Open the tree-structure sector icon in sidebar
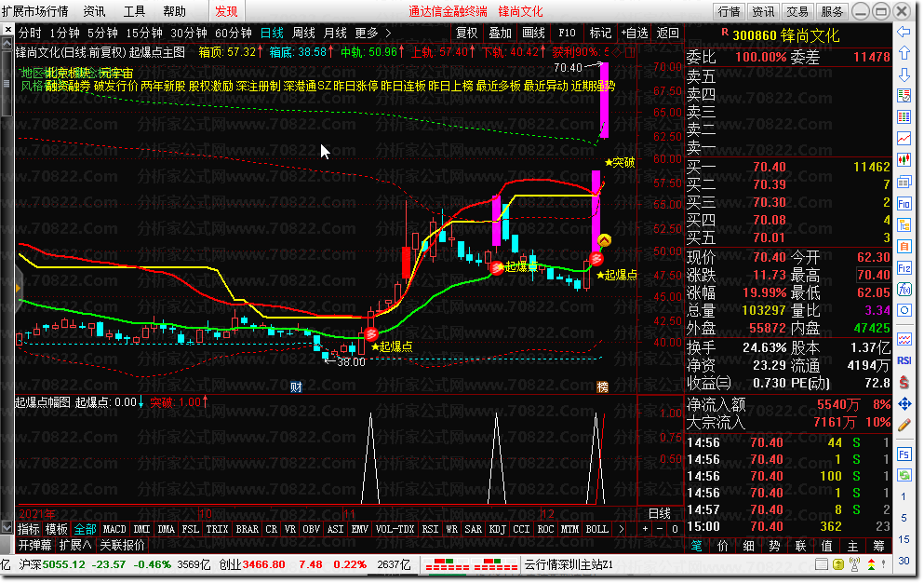This screenshot has height=583, width=924. click(x=904, y=224)
